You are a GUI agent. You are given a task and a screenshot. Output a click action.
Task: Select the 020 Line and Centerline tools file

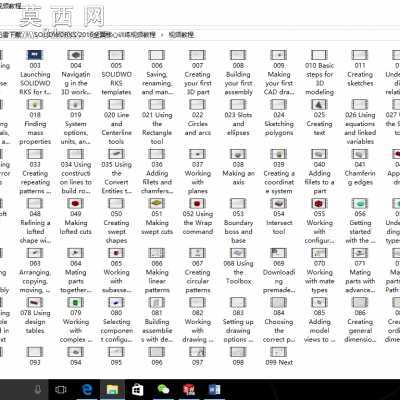tap(116, 123)
